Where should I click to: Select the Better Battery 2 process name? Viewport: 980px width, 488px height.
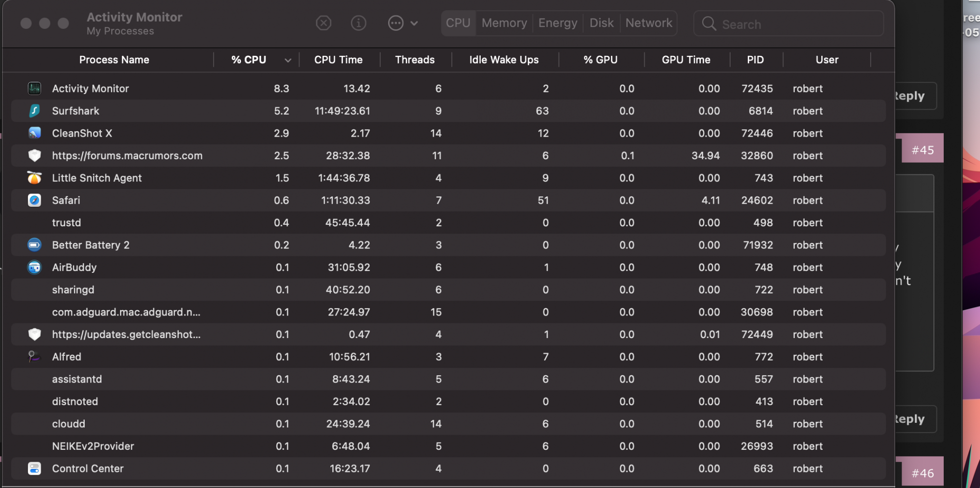91,245
